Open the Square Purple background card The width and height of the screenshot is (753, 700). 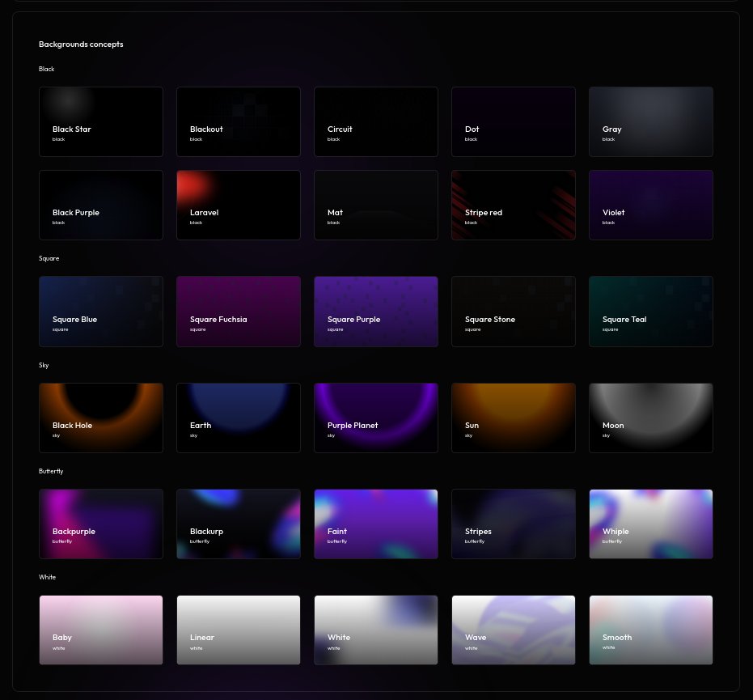(376, 312)
